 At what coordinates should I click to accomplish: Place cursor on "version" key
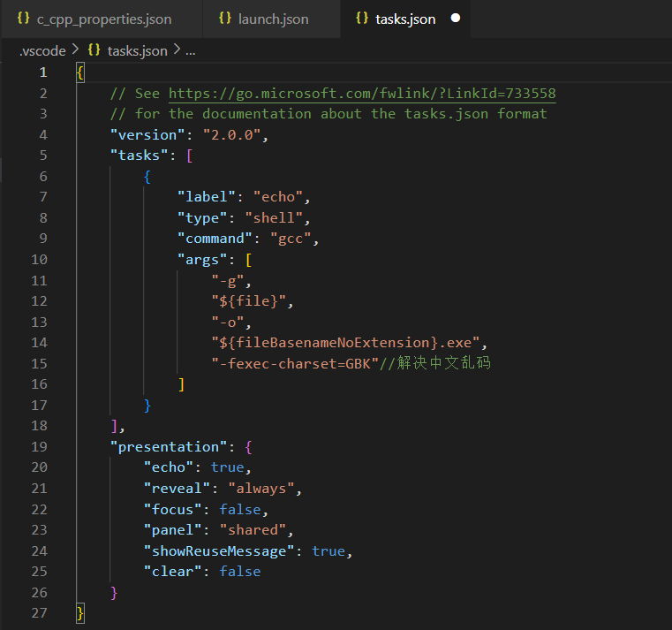pos(147,135)
